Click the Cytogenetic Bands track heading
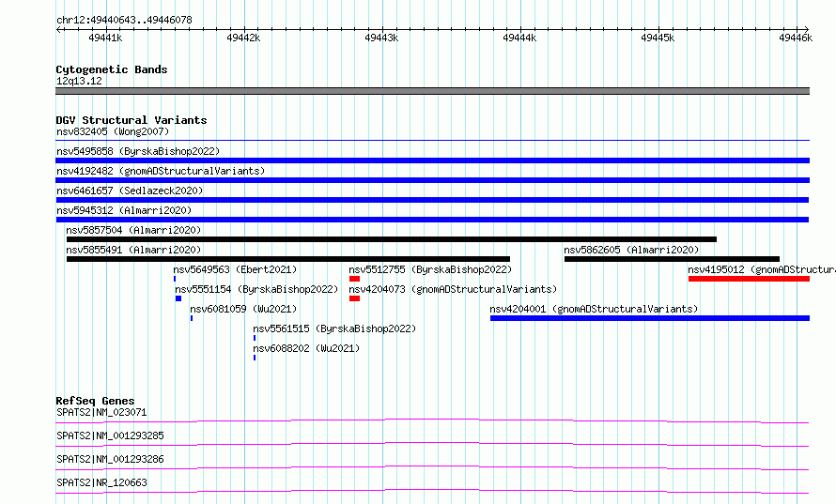This screenshot has width=836, height=504. [x=112, y=69]
